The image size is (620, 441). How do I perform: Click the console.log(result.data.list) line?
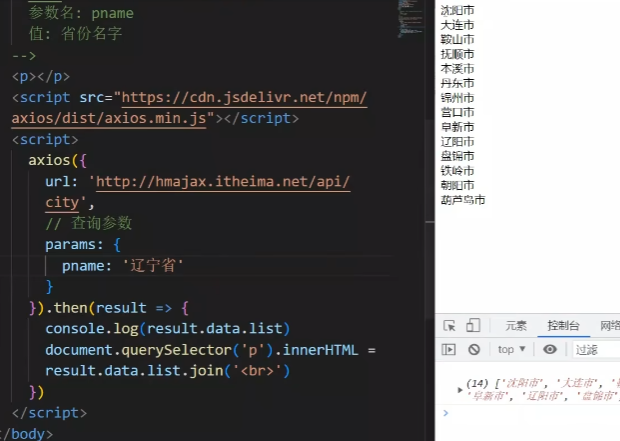pyautogui.click(x=168, y=329)
